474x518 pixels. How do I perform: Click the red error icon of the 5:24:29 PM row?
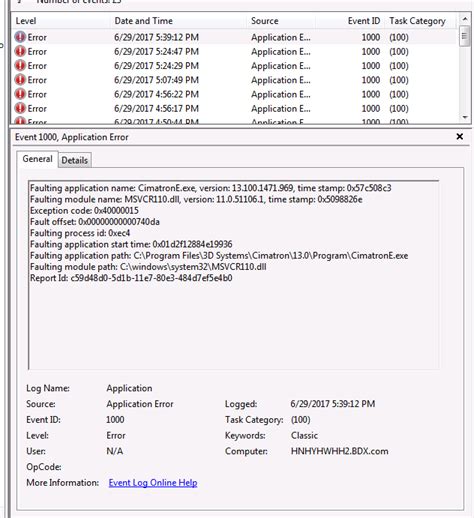20,66
